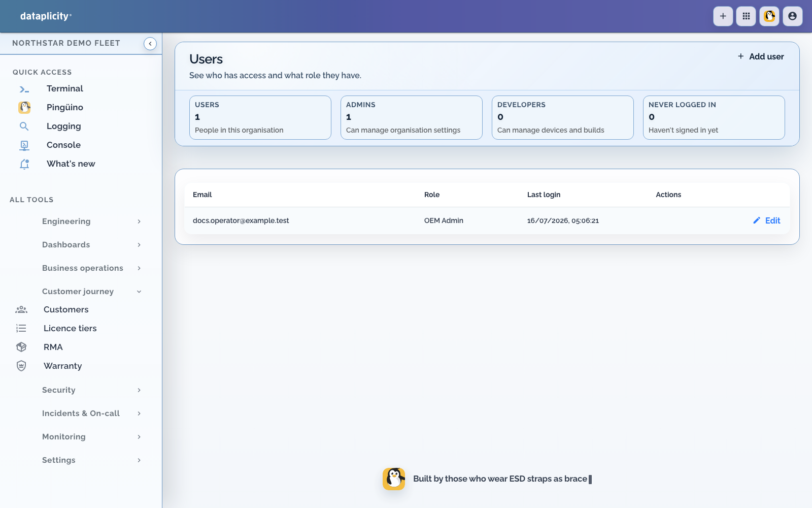Click the Customers people icon
812x508 pixels.
click(x=21, y=309)
